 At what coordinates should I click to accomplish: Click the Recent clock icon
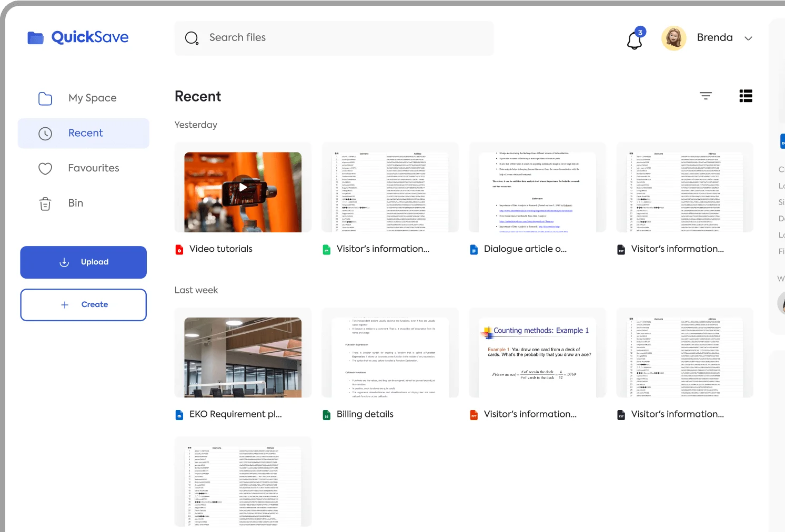[x=45, y=134]
